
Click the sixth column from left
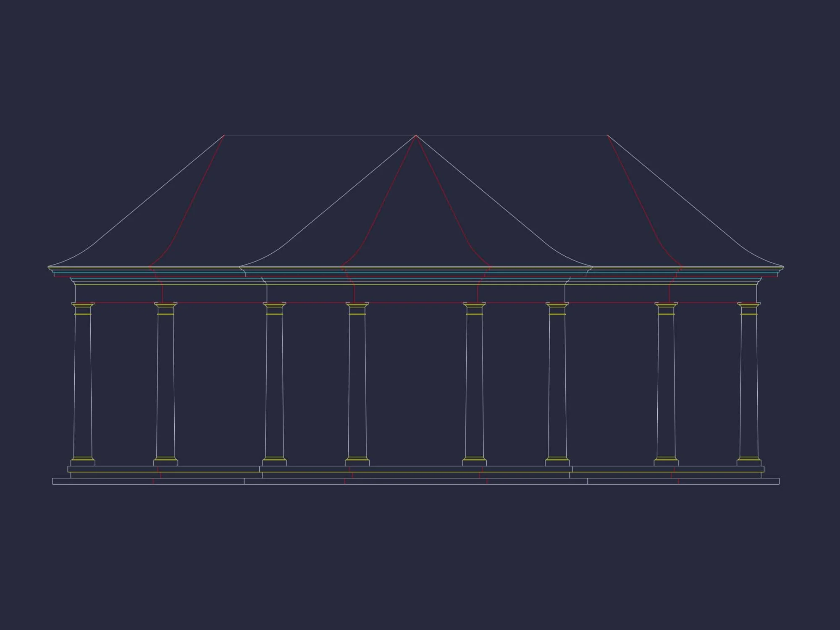[557, 386]
